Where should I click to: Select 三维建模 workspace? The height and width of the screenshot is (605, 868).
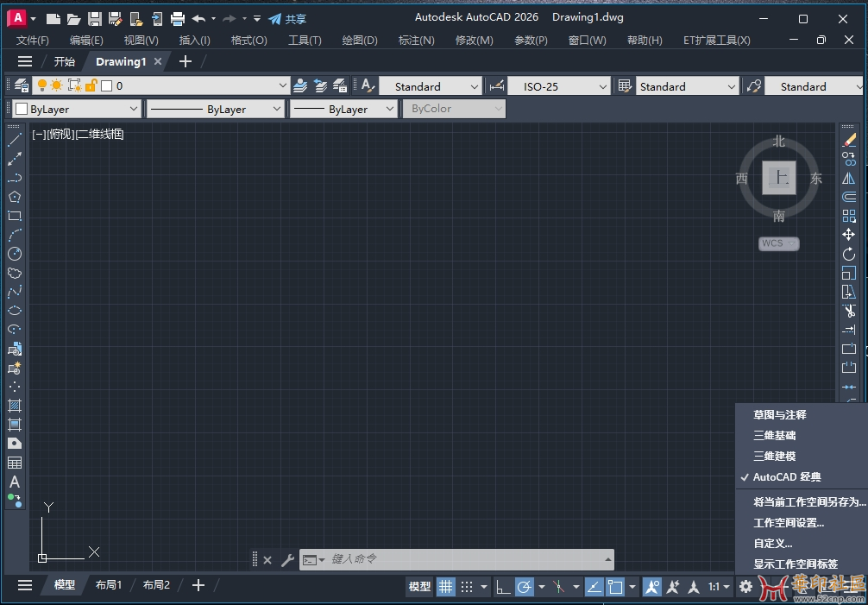point(775,456)
